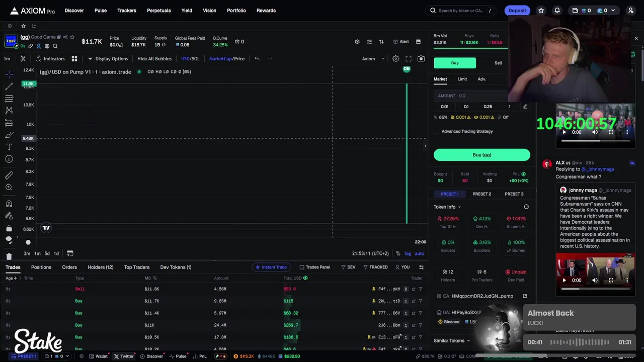Go to Trackers in the top navigation
Image resolution: width=644 pixels, height=362 pixels.
127,11
